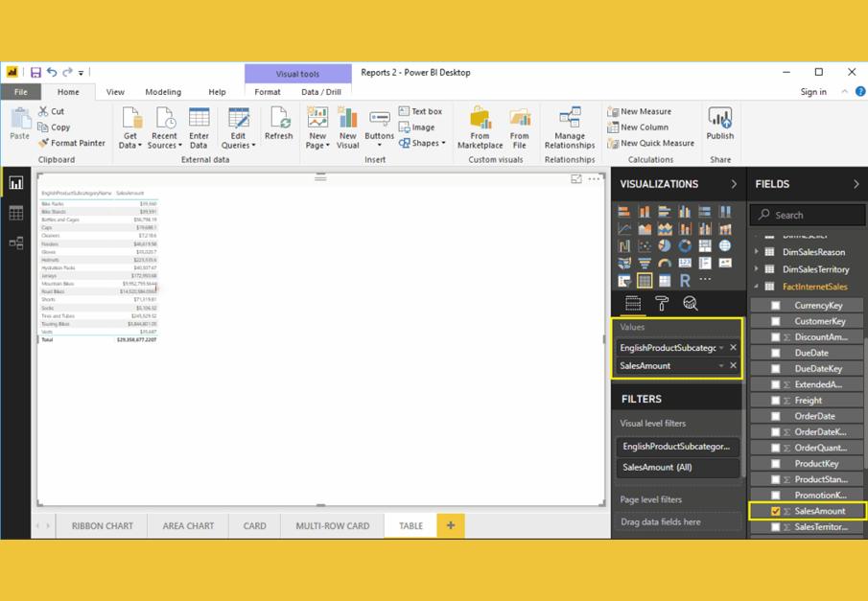The image size is (868, 601).
Task: Collapse the Visualizations pane chevron
Action: tap(734, 184)
